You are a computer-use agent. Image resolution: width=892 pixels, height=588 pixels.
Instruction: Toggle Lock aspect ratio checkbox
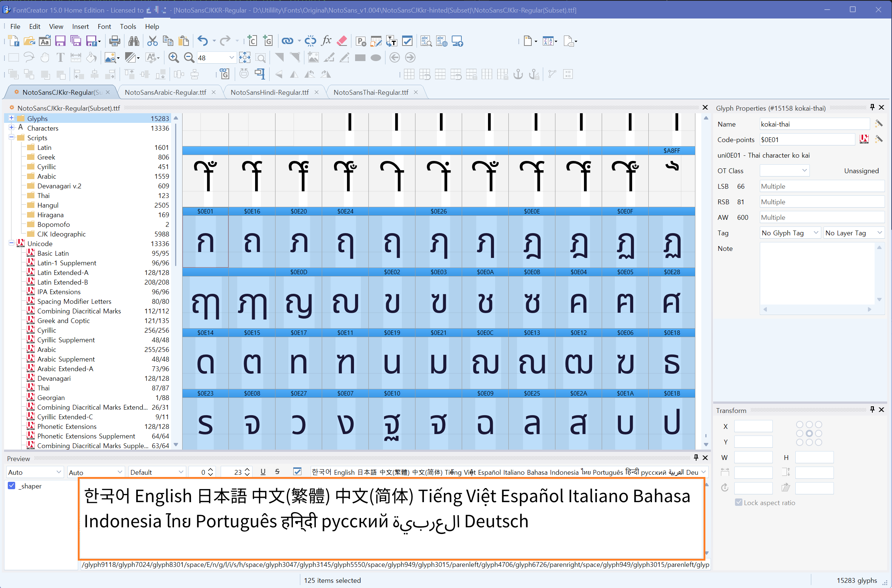pos(738,503)
